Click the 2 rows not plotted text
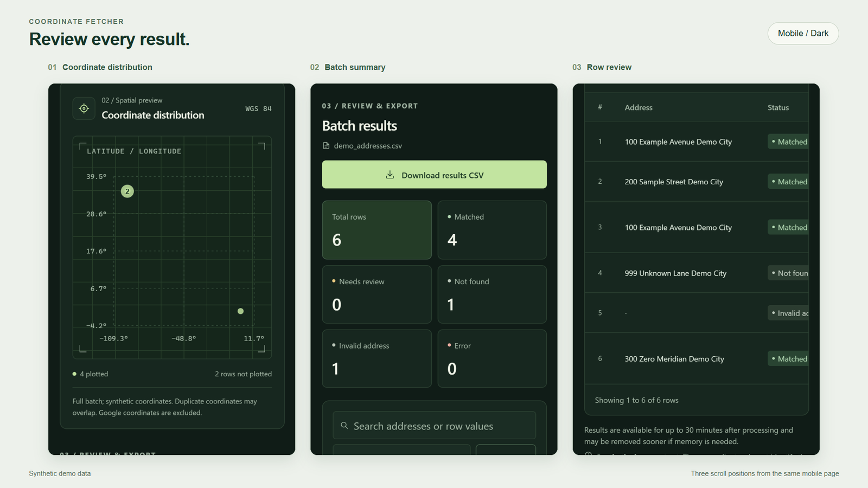 (x=243, y=374)
